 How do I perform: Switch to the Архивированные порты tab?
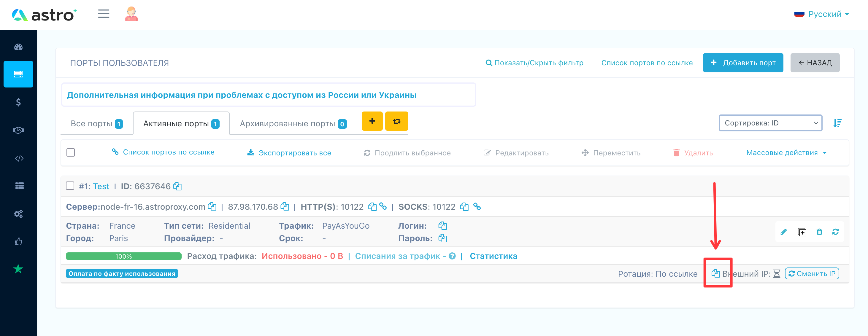[x=293, y=124]
